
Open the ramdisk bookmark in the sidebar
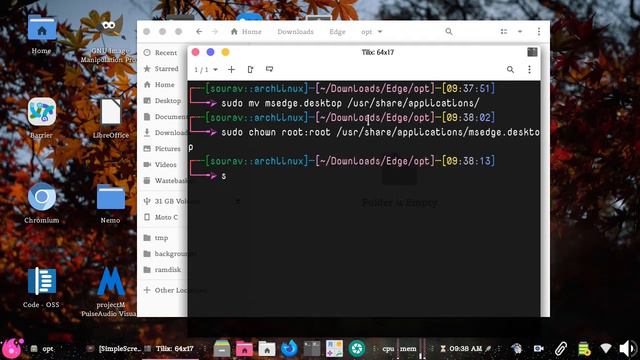coord(162,269)
